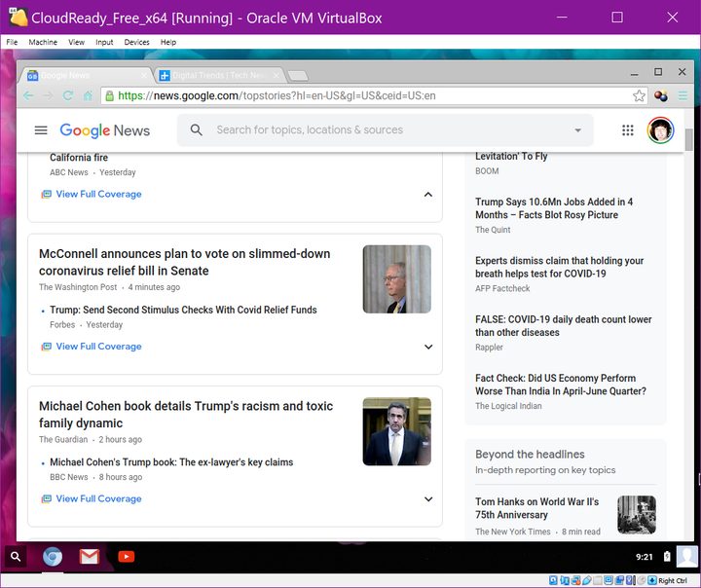
Task: View Full Coverage for Michael Cohen story
Action: point(92,499)
